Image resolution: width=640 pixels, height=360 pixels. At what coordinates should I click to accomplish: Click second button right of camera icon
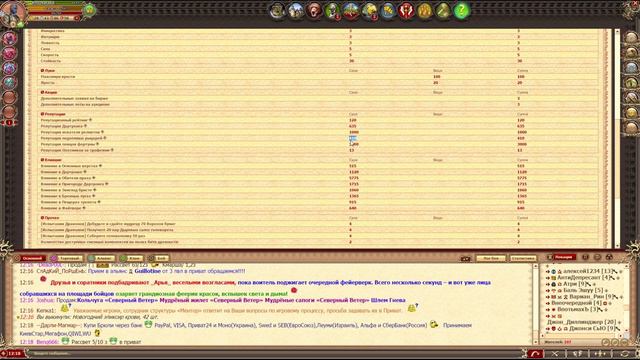[x=523, y=258]
